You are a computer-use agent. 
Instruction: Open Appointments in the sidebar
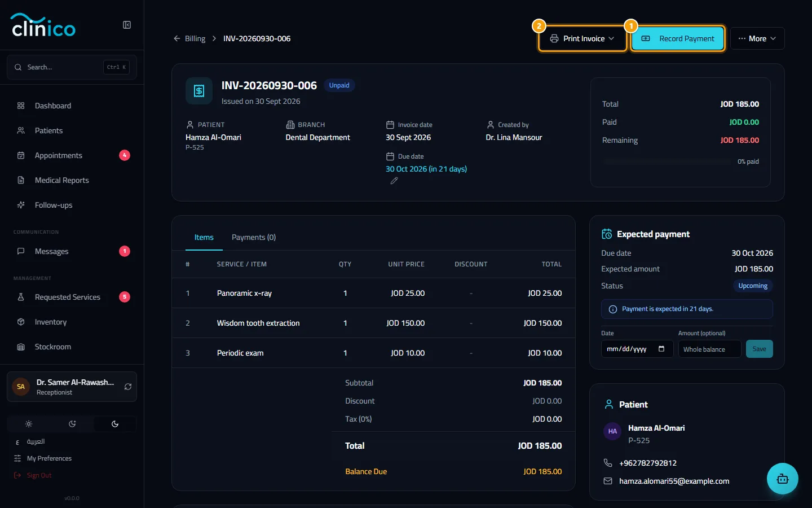pos(72,155)
